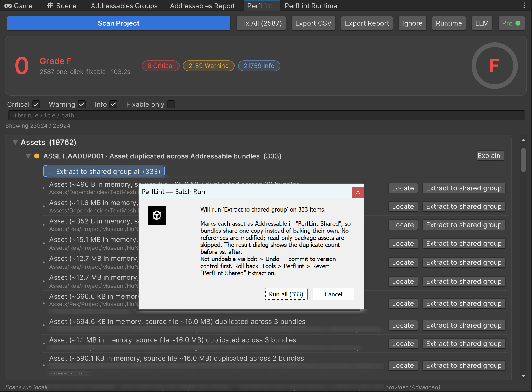The height and width of the screenshot is (392, 532).
Task: Expand the ~496 B in memory asset row
Action: coord(44,188)
